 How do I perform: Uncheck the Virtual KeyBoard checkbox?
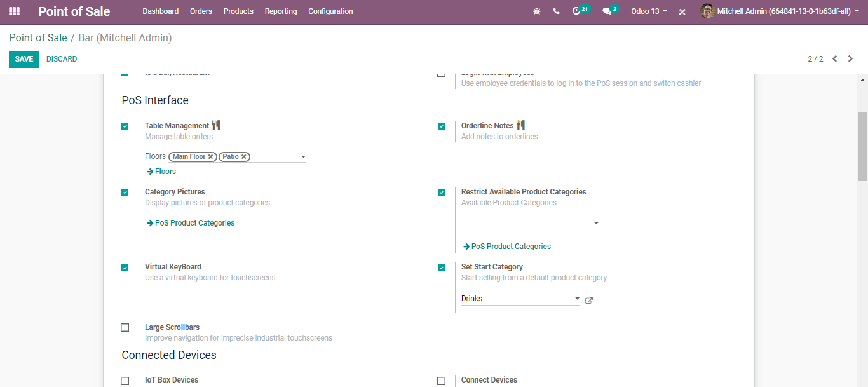[125, 268]
